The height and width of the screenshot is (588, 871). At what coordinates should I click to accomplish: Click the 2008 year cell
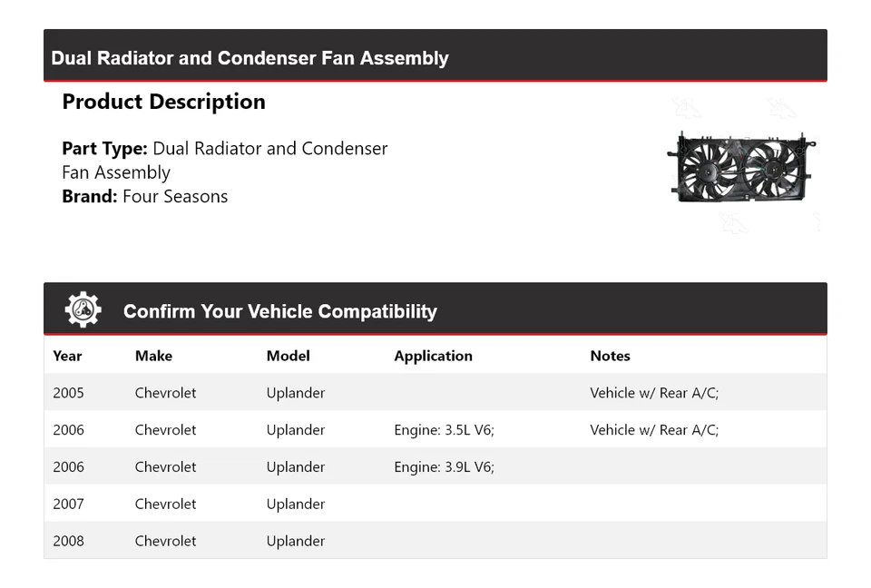tap(68, 541)
